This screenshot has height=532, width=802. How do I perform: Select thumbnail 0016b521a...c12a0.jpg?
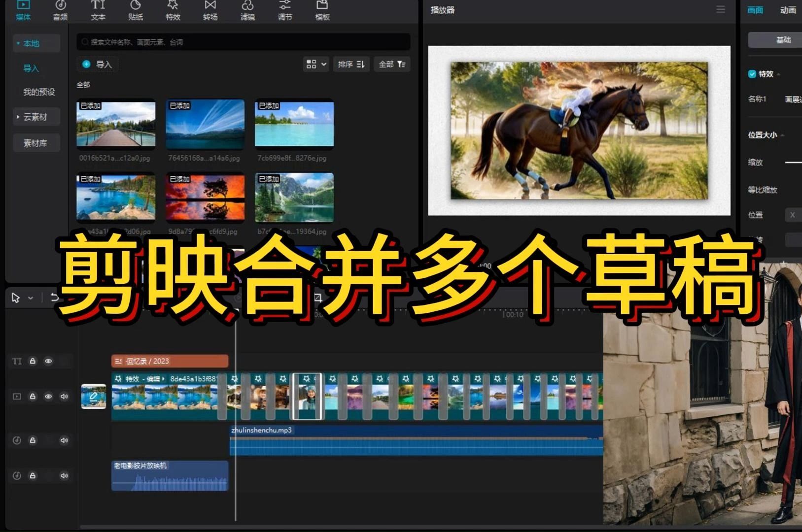point(116,124)
